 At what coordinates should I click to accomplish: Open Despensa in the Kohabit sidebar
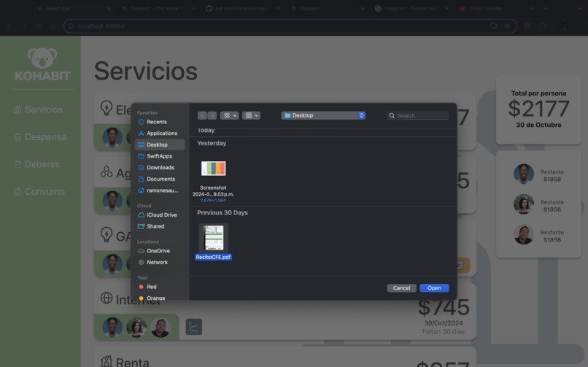[40, 137]
